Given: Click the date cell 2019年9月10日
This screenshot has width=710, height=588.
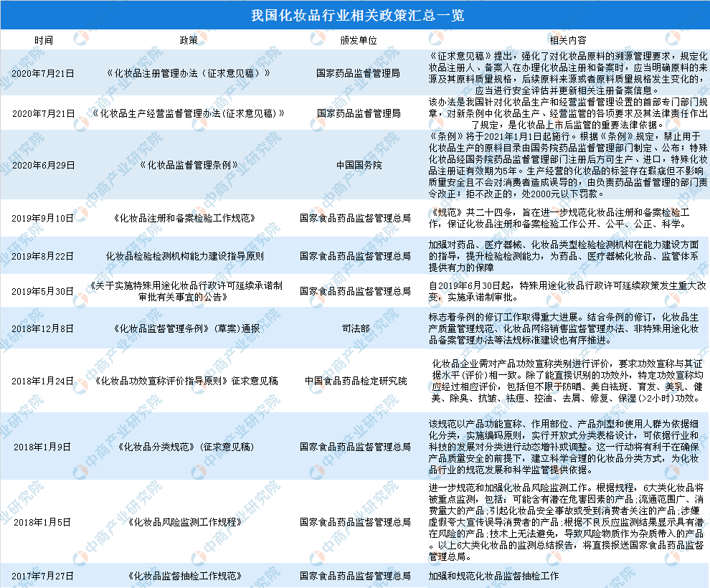Looking at the screenshot, I should [x=42, y=219].
